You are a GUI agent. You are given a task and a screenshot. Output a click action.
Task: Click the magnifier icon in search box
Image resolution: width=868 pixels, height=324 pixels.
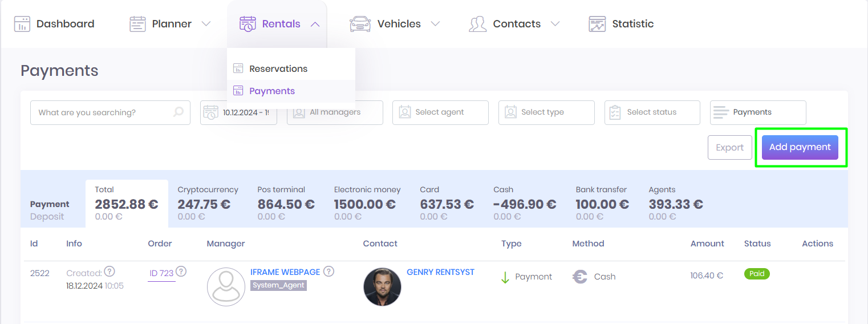coord(179,112)
